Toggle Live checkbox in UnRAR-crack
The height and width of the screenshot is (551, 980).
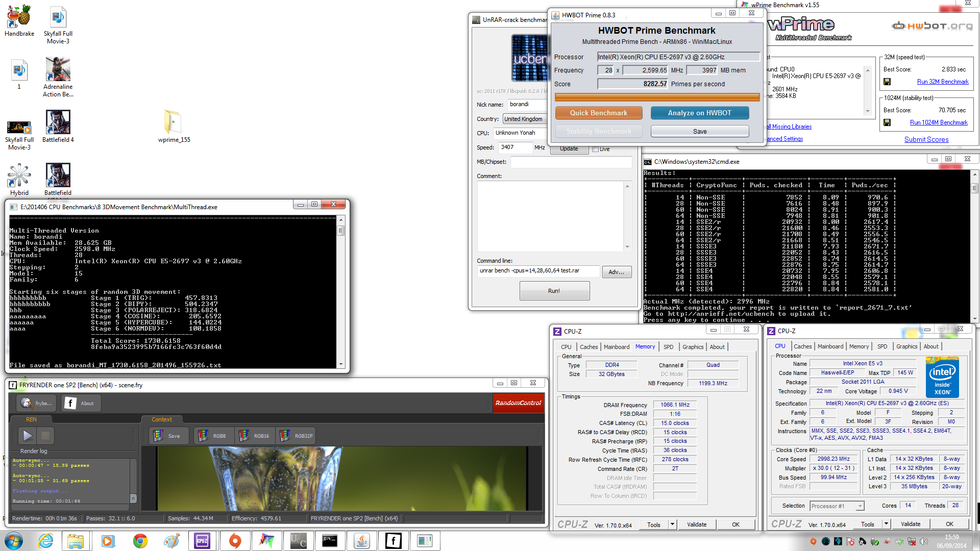click(x=595, y=149)
